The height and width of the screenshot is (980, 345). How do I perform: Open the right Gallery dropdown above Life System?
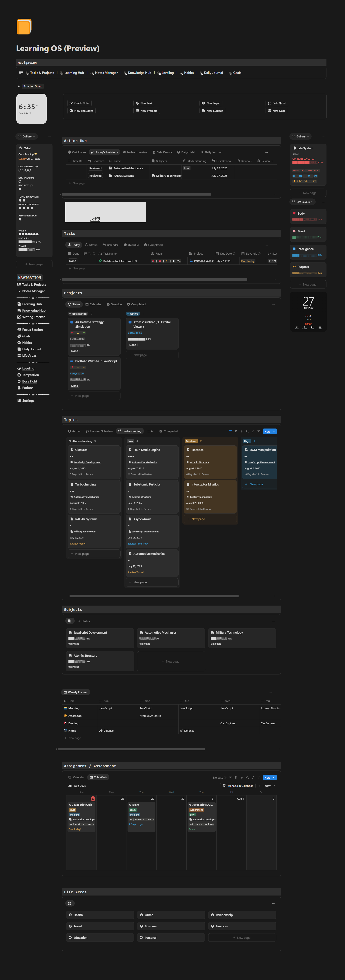300,137
